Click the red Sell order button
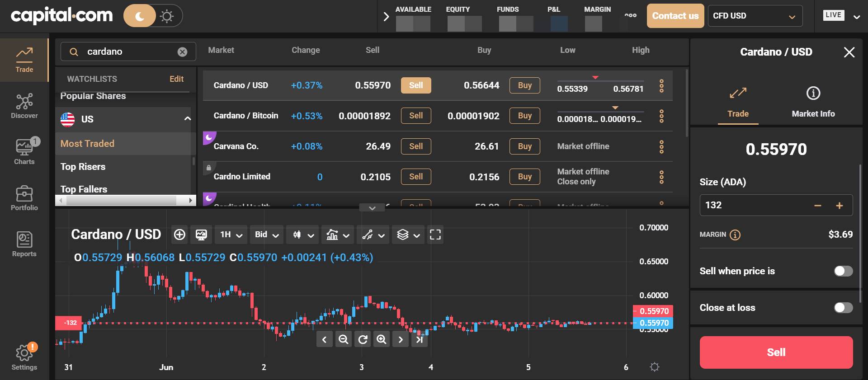 776,352
